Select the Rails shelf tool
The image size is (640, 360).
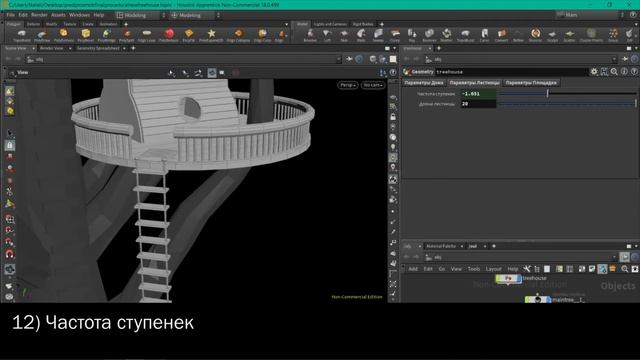point(361,35)
